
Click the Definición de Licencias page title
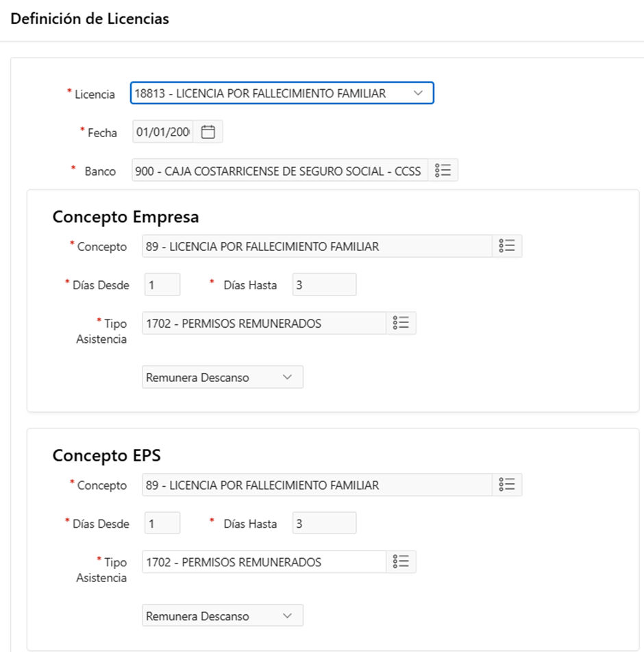[90, 19]
